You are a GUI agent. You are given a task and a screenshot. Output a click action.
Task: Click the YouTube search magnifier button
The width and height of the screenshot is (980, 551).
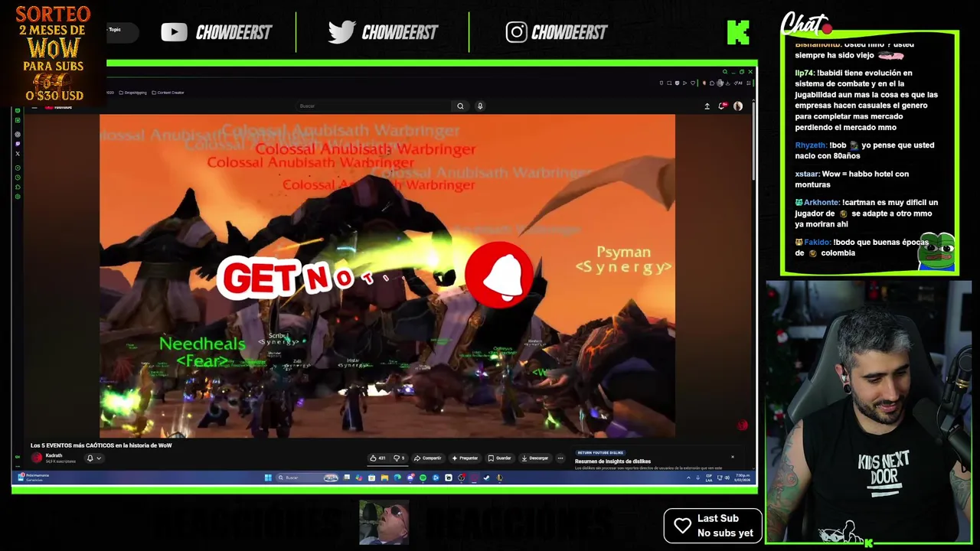(x=460, y=106)
